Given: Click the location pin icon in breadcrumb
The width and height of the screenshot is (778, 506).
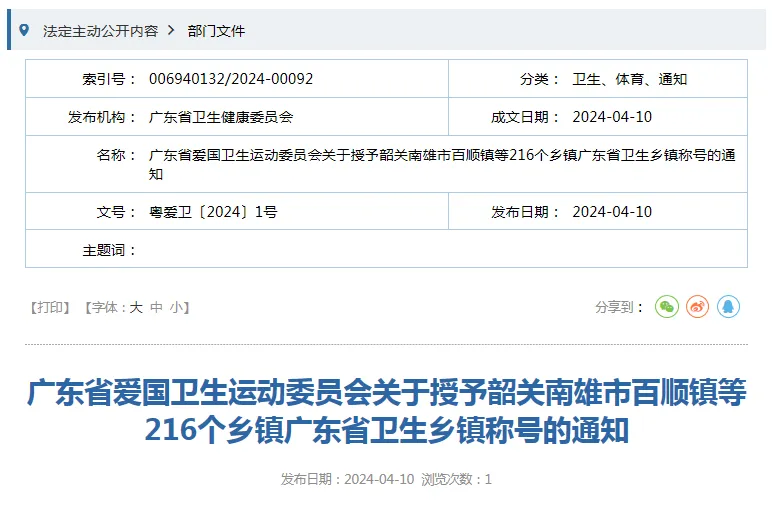Looking at the screenshot, I should click(x=24, y=30).
